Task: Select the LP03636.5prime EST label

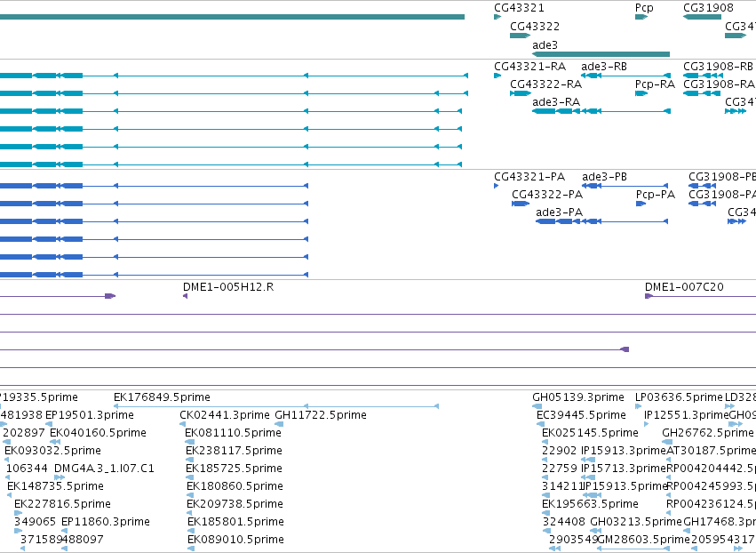Action: point(679,397)
